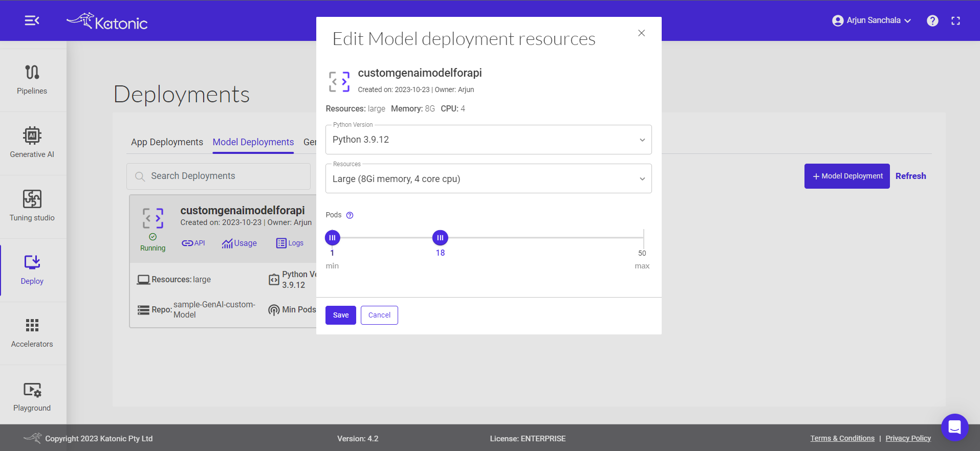Switch to Model Deployments tab
This screenshot has height=451, width=980.
pyautogui.click(x=253, y=142)
